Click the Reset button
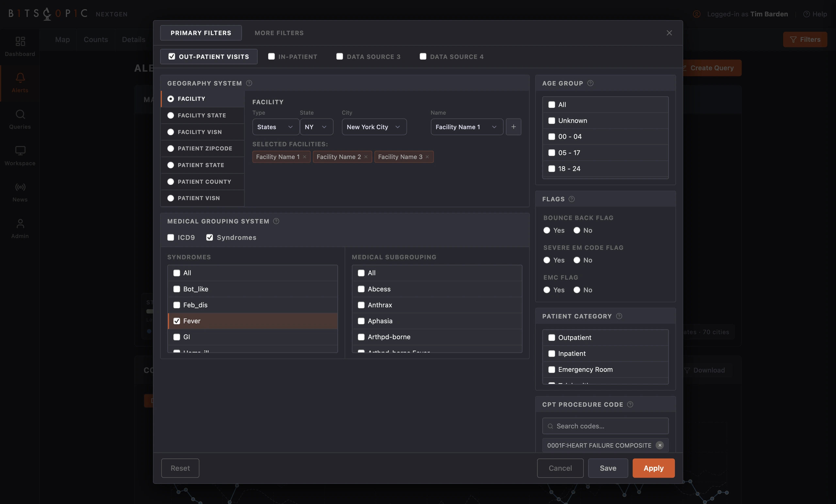The width and height of the screenshot is (836, 504). pos(180,468)
